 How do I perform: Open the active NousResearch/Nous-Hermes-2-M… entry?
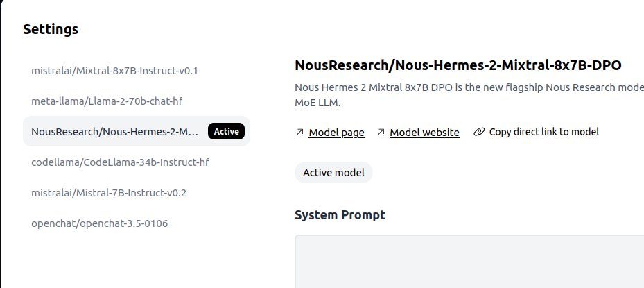pos(137,132)
